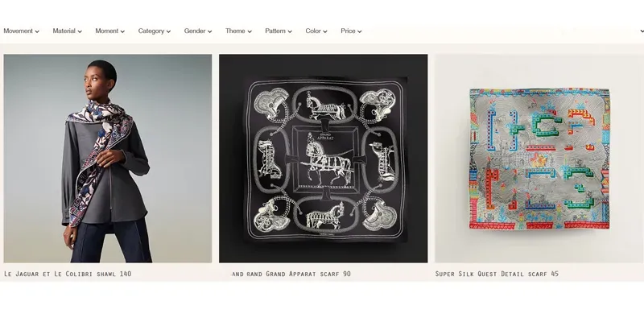
Task: Click the down arrow next to Category
Action: (168, 31)
